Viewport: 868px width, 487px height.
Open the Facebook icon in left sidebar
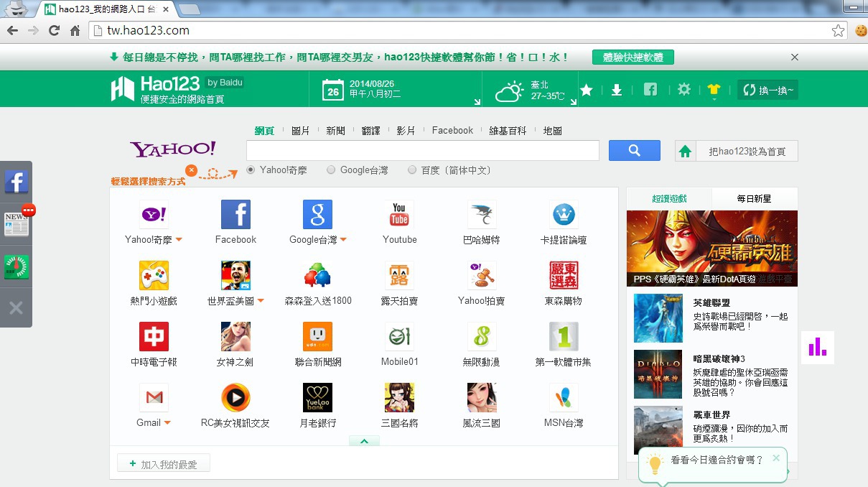click(17, 182)
